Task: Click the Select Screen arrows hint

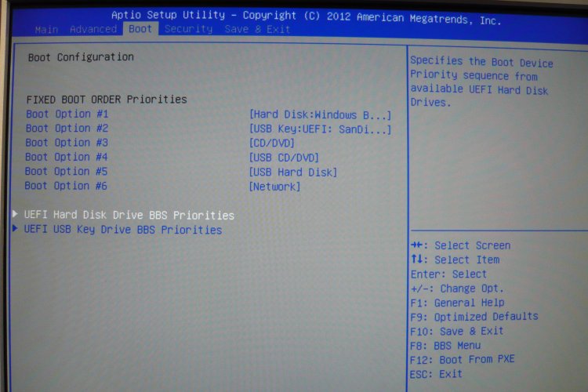Action: (x=461, y=245)
